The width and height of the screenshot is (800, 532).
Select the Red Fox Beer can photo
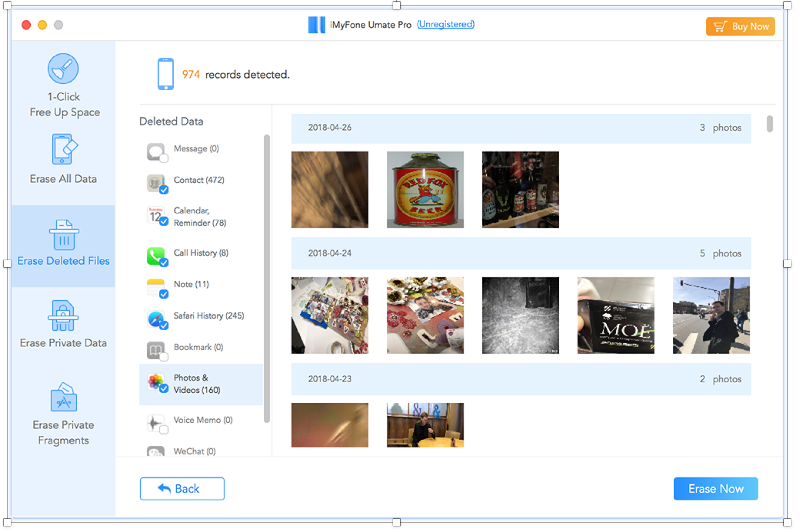tap(425, 190)
